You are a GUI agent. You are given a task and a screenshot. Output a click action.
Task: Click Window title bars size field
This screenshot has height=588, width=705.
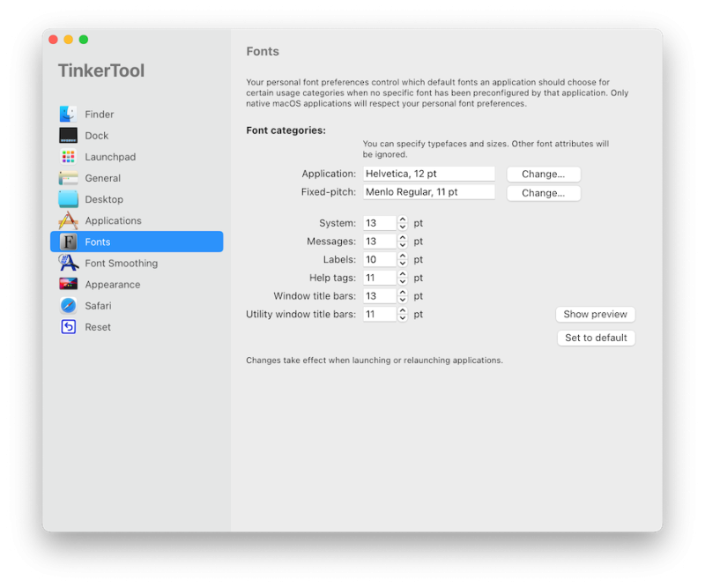pos(380,296)
